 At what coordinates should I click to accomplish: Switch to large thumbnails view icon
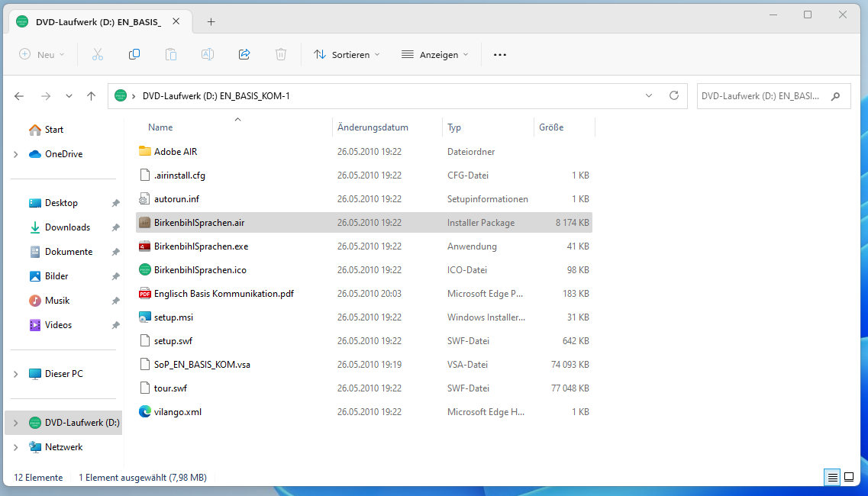pyautogui.click(x=849, y=477)
